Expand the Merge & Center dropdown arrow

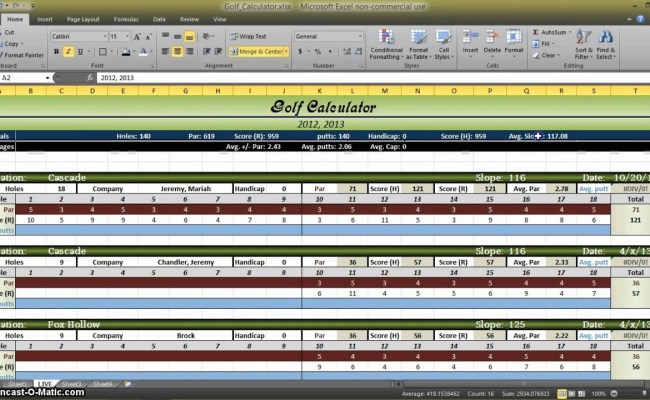point(286,51)
